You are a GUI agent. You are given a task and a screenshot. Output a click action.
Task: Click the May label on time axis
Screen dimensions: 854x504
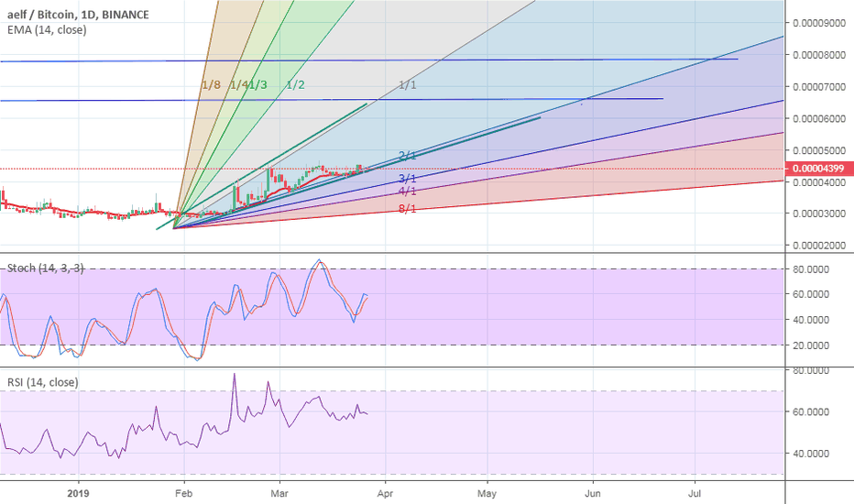[x=487, y=494]
